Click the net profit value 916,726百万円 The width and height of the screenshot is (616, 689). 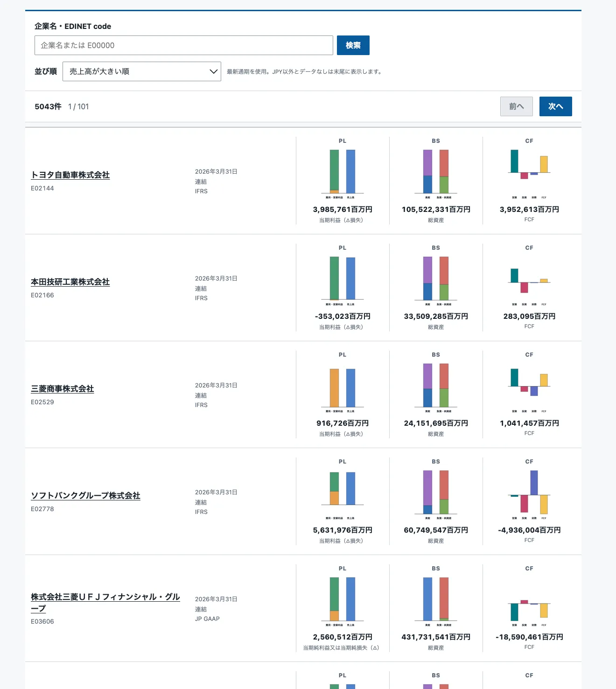point(343,423)
